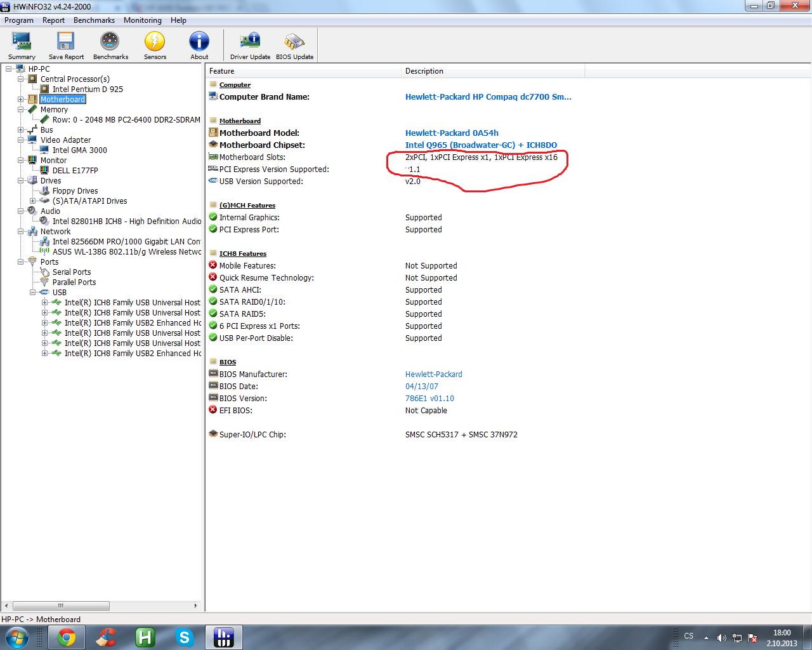Collapse the Central Processor(s) node
This screenshot has height=650, width=812.
pos(21,79)
